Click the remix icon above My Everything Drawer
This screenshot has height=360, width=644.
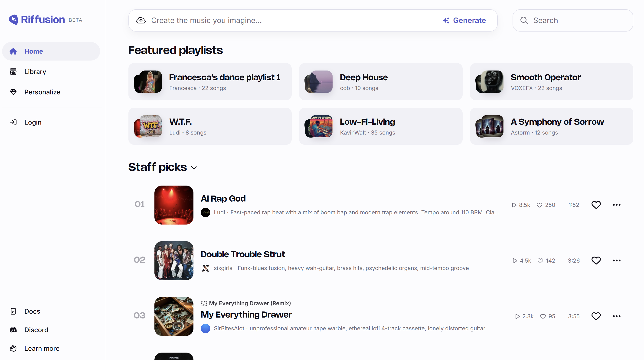(204, 303)
